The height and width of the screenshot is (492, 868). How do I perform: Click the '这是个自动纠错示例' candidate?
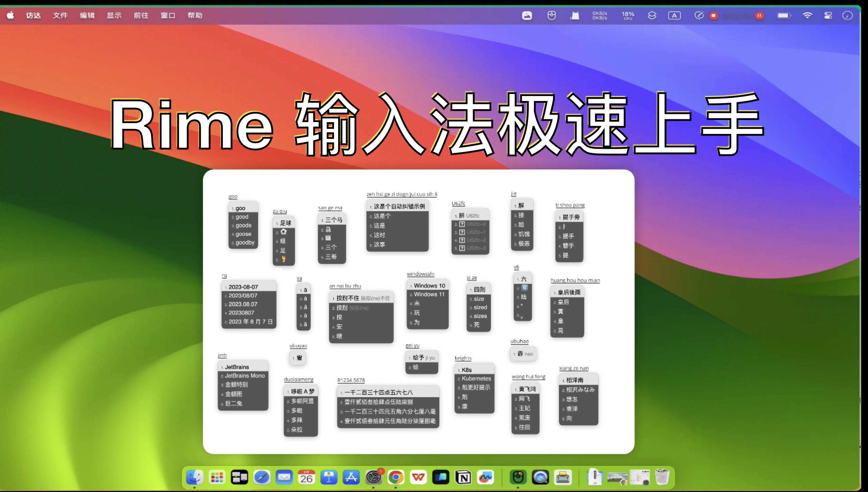click(x=397, y=206)
